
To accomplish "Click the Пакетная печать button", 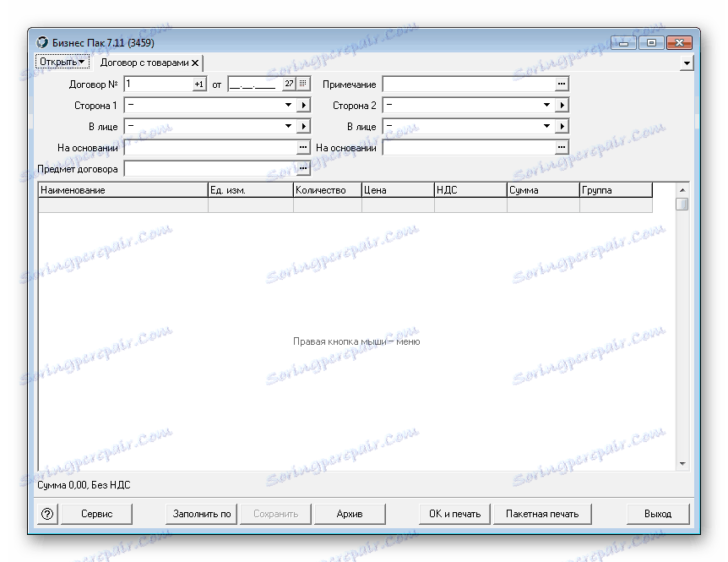I will tap(542, 514).
